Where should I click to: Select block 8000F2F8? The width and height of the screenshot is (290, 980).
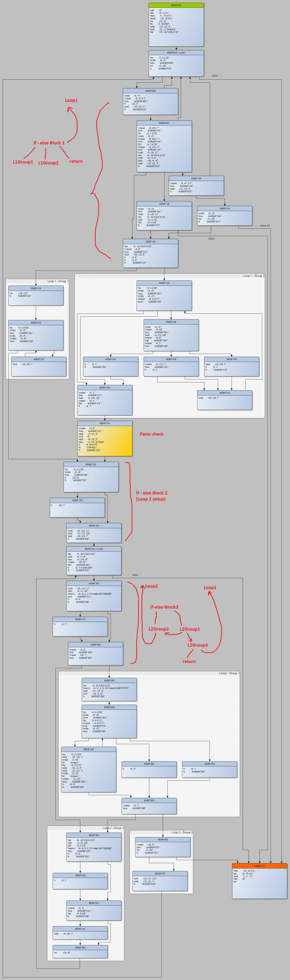tap(209, 770)
